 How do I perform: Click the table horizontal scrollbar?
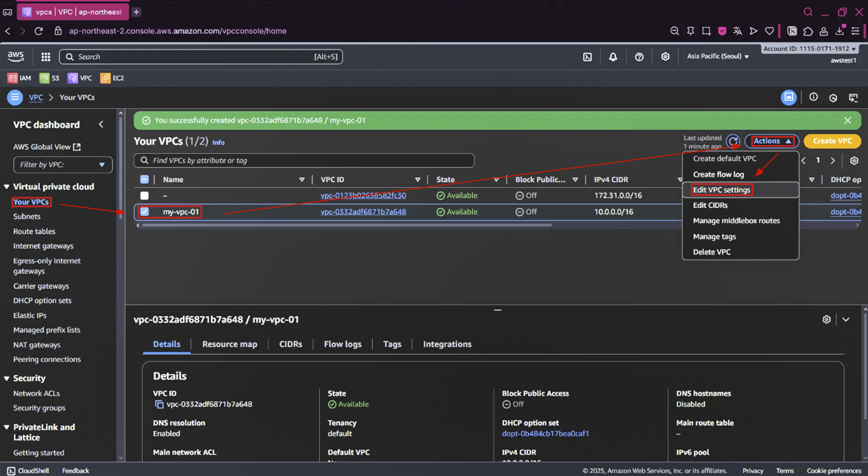pyautogui.click(x=347, y=226)
